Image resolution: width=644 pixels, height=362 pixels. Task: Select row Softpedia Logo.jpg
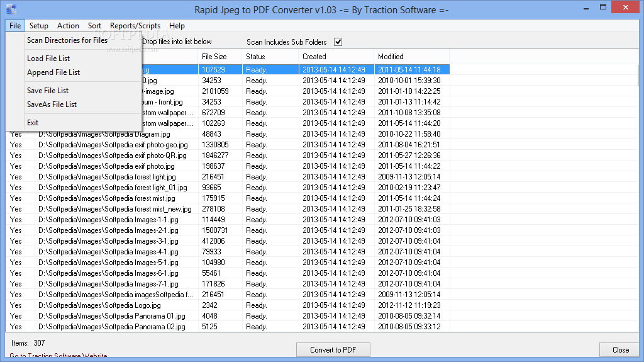[x=228, y=305]
